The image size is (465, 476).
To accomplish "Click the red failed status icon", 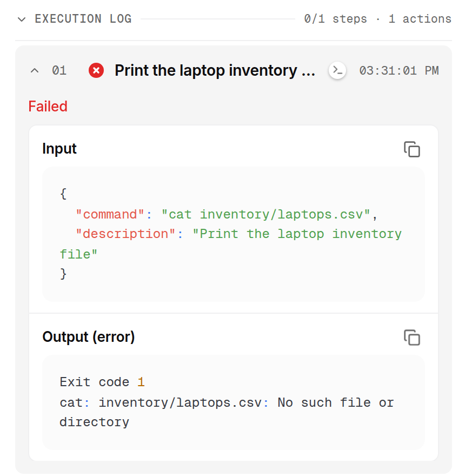I will 96,70.
